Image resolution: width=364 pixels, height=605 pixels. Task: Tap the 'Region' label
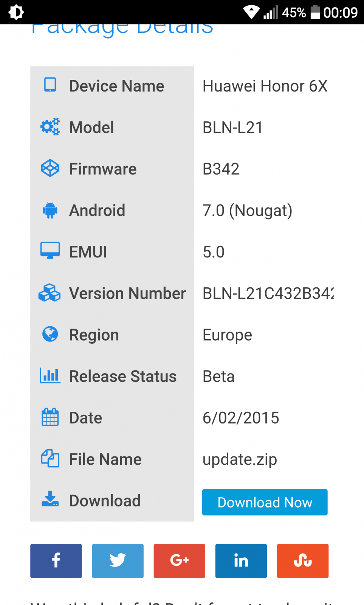[x=94, y=335]
